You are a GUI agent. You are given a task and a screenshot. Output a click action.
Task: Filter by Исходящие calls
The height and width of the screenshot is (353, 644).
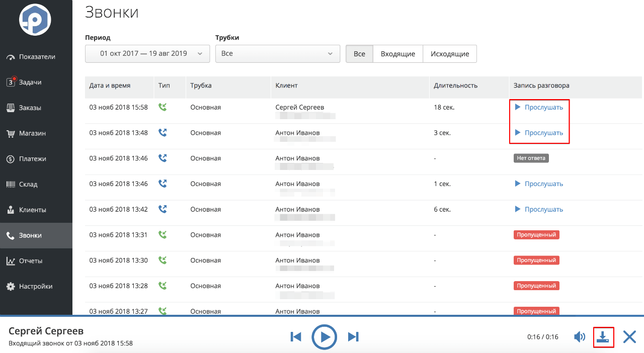[x=450, y=54]
